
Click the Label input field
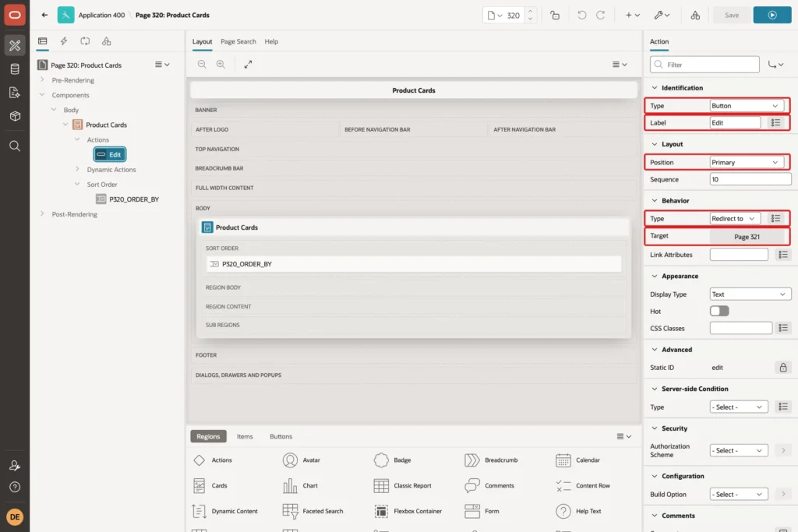tap(735, 122)
